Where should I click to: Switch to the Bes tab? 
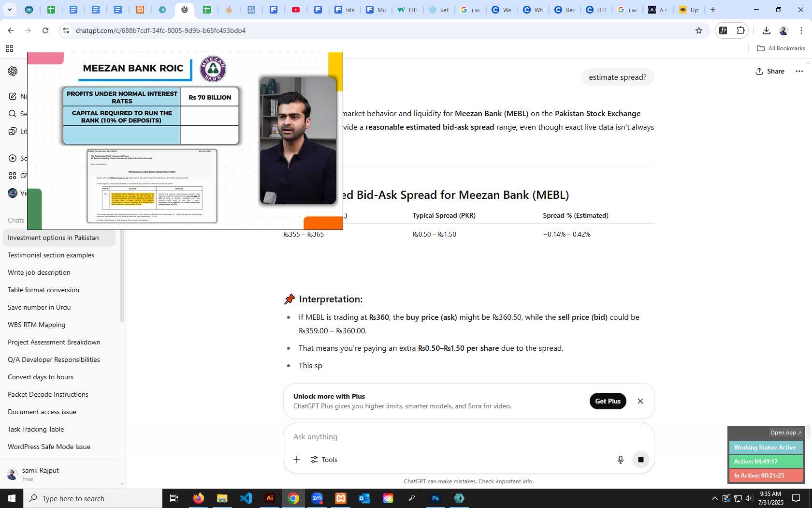pyautogui.click(x=564, y=10)
